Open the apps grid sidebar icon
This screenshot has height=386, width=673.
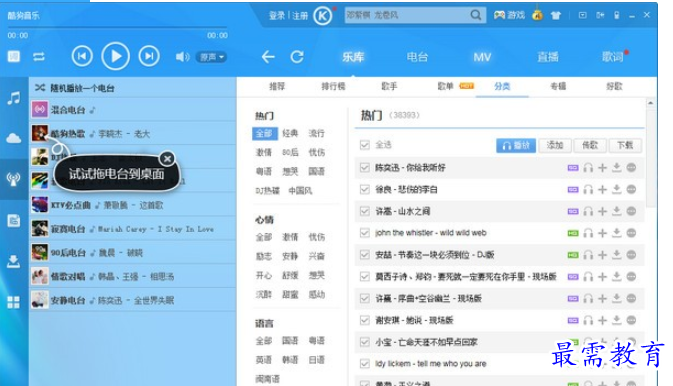tap(14, 302)
